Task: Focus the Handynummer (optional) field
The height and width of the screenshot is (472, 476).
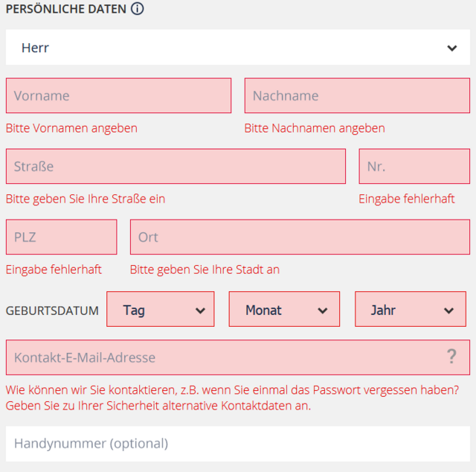Action: [238, 444]
